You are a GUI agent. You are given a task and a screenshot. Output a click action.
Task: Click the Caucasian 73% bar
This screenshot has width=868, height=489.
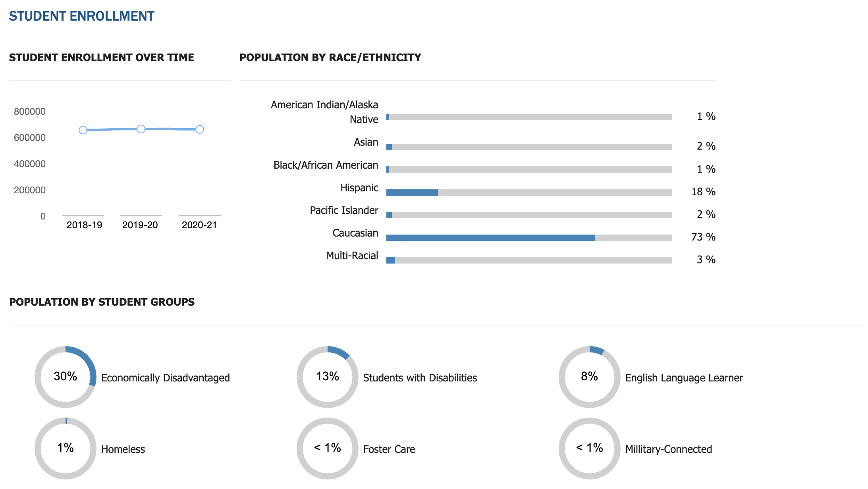pyautogui.click(x=529, y=238)
